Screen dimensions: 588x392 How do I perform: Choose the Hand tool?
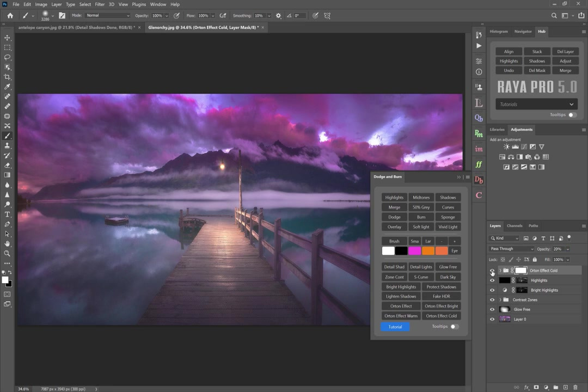point(7,243)
